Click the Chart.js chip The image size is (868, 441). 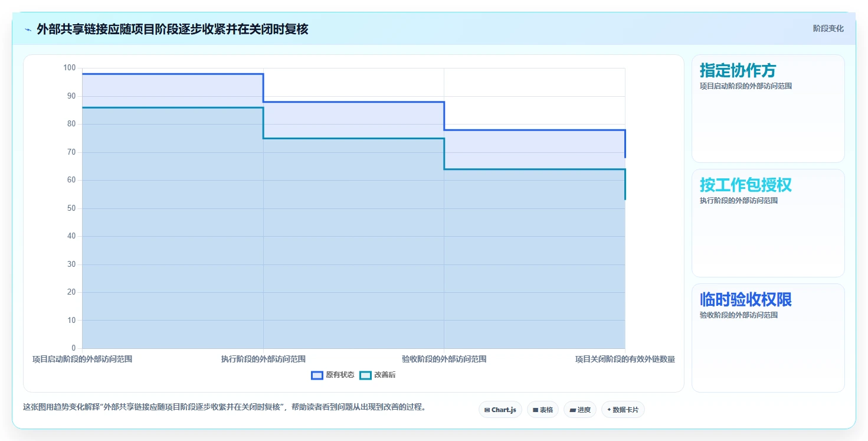500,410
